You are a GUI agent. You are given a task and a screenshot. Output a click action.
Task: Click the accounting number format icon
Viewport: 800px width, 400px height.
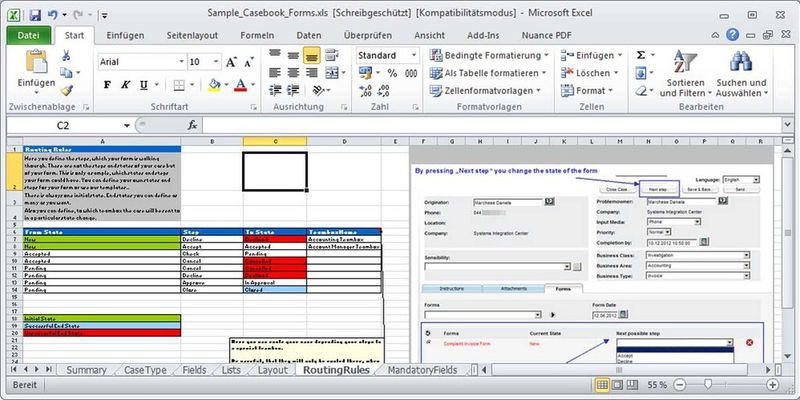[x=365, y=73]
